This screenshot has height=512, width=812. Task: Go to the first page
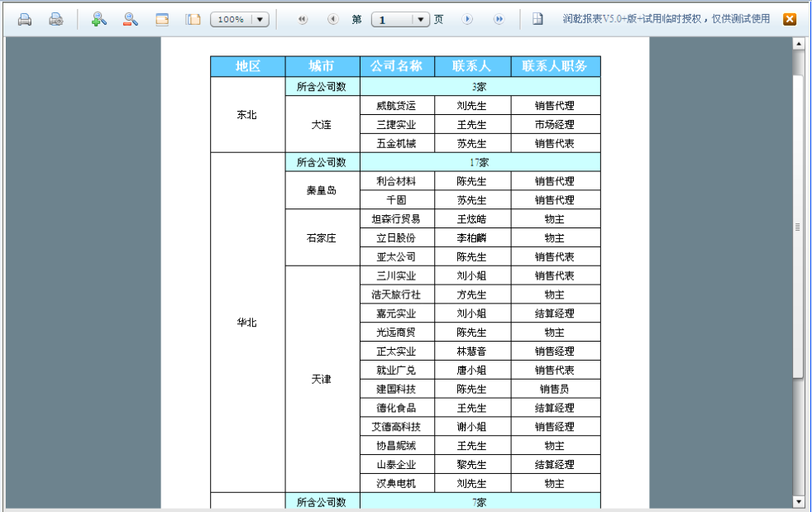303,20
